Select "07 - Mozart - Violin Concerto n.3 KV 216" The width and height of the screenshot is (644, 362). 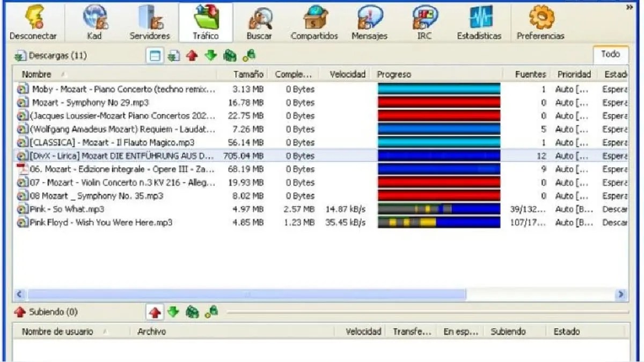(320, 182)
